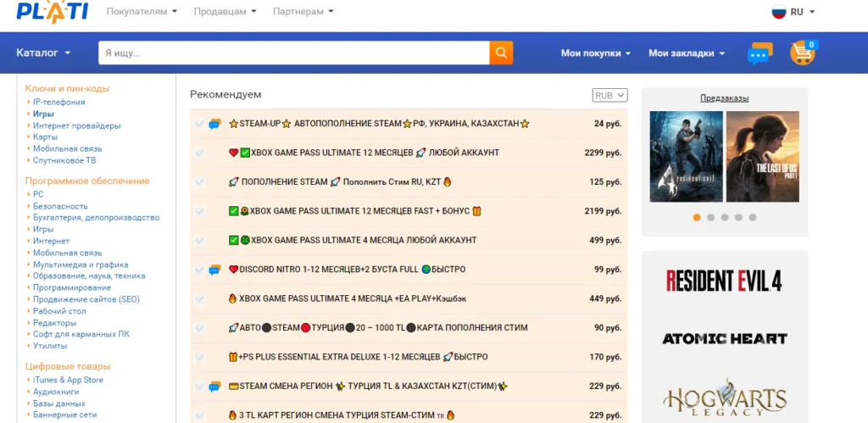Open IP-телефония category
Screen dimensions: 868x423
(58, 103)
